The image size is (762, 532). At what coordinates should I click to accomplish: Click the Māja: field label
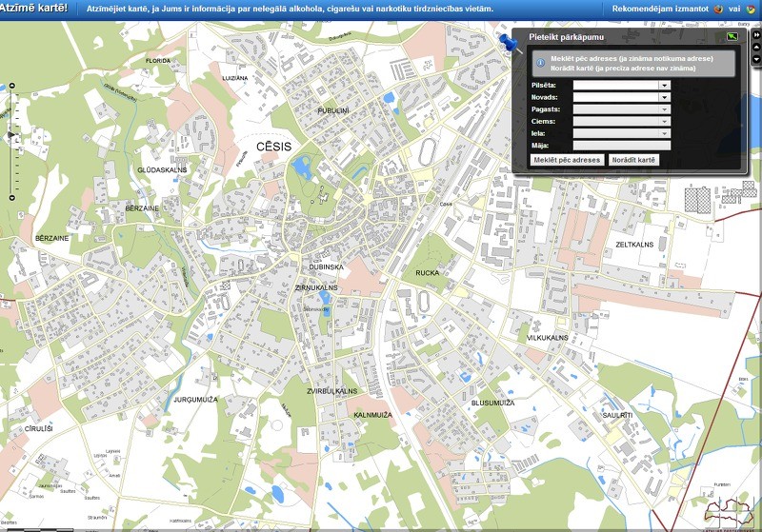(x=540, y=146)
